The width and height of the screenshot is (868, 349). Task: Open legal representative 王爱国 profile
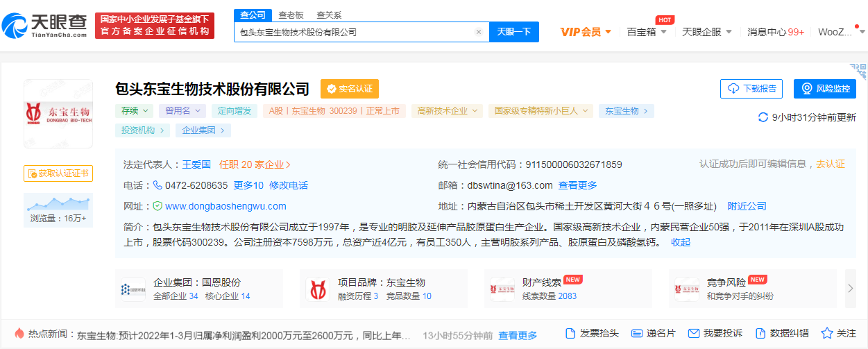(196, 164)
